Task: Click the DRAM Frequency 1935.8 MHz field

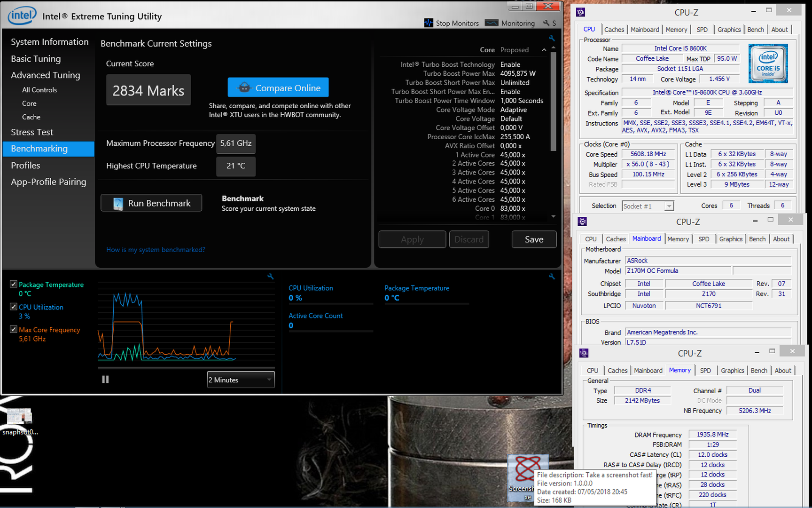Action: [x=713, y=435]
